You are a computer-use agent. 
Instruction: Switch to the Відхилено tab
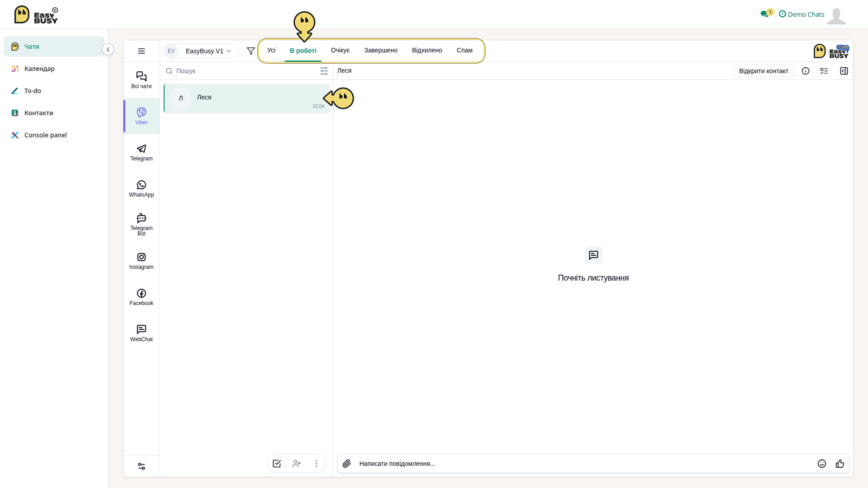427,50
